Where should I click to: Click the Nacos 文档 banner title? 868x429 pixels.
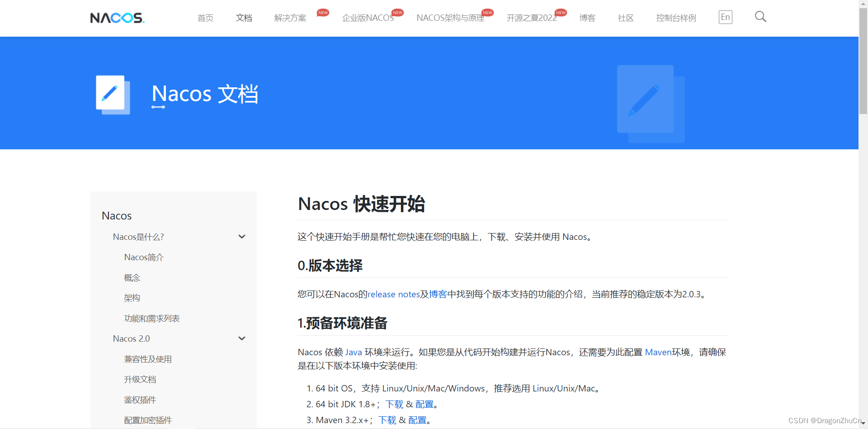(205, 94)
